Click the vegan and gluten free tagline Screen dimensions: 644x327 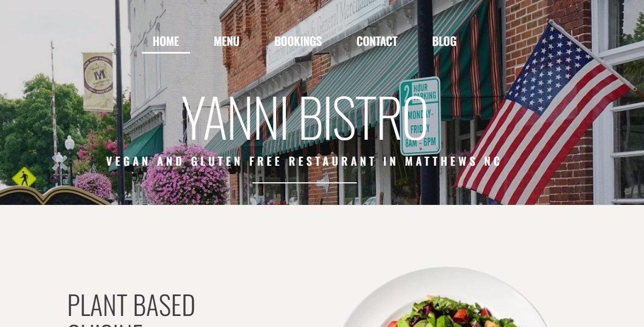304,161
